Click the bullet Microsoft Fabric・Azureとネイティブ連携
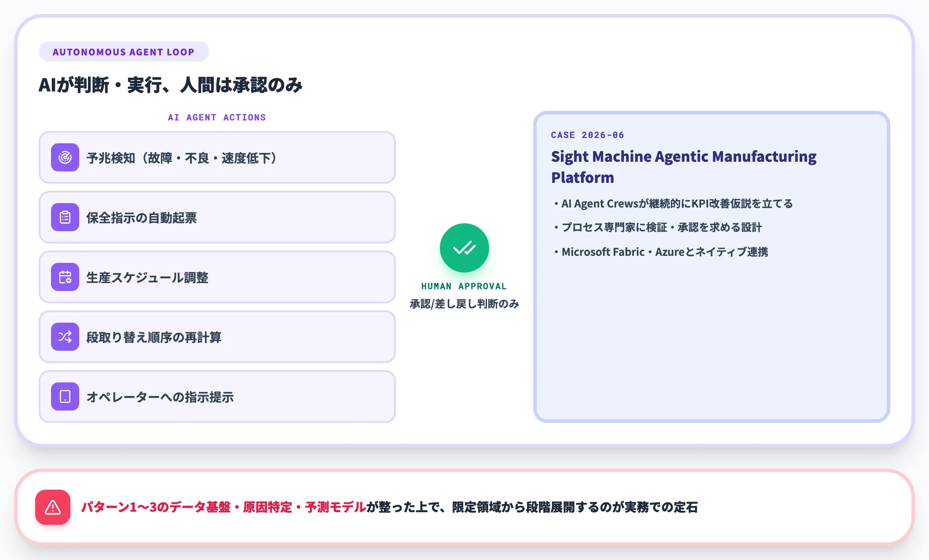This screenshot has width=929, height=560. [661, 252]
